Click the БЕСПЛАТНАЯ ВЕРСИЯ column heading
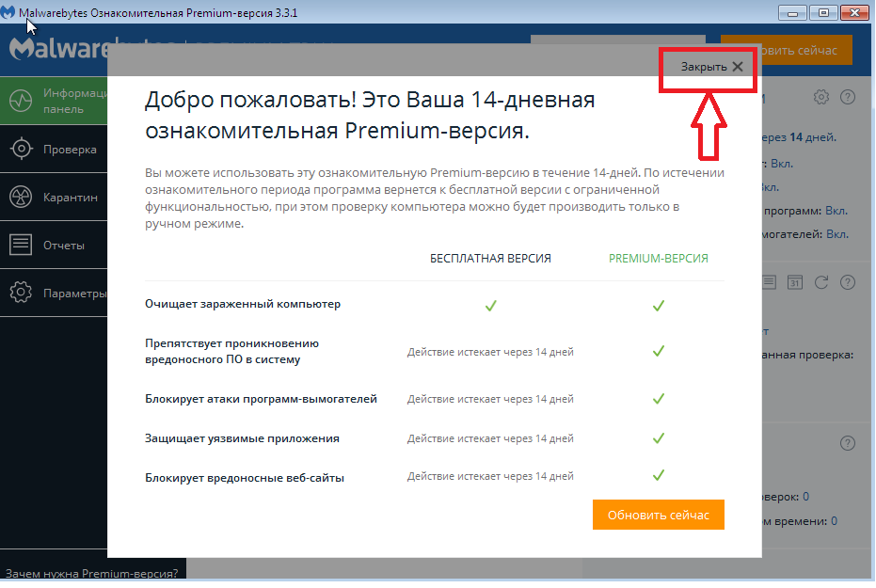This screenshot has width=876, height=588. pyautogui.click(x=490, y=259)
